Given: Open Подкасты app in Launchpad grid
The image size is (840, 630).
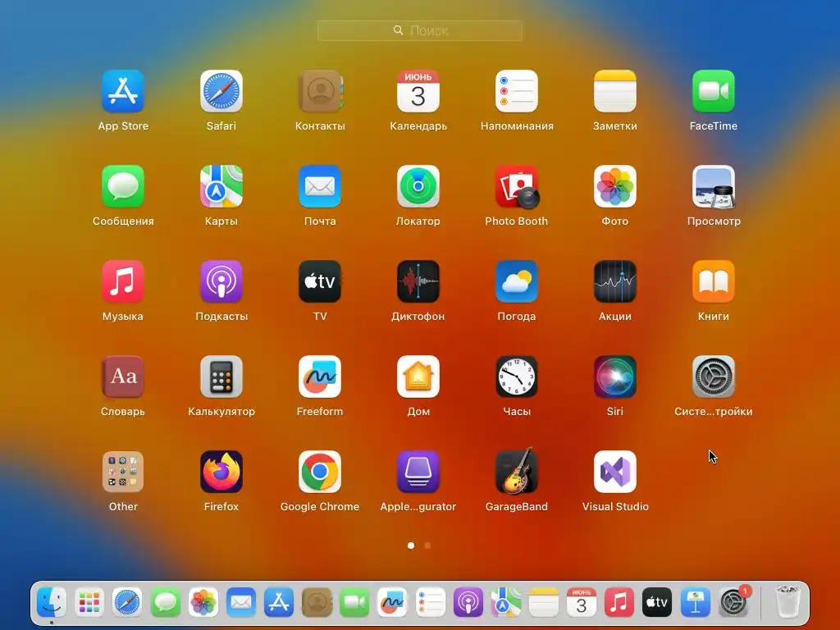Looking at the screenshot, I should 221,282.
